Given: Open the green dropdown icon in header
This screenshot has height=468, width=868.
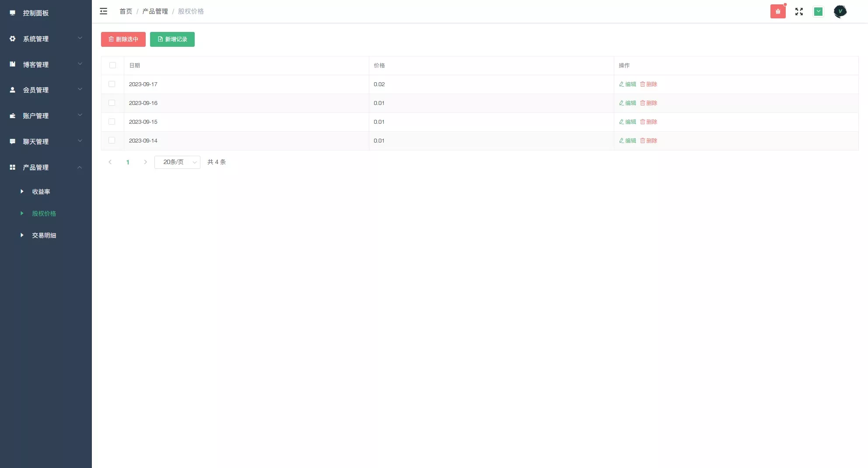Looking at the screenshot, I should 818,11.
